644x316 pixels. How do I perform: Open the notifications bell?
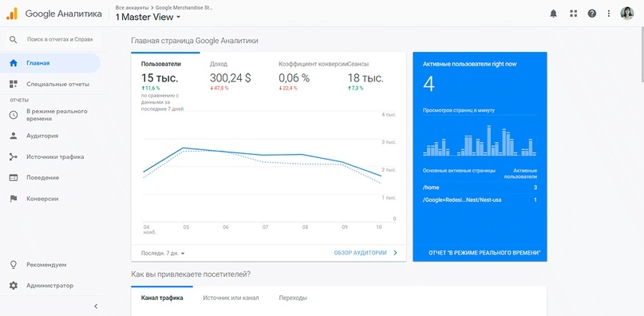coord(553,14)
